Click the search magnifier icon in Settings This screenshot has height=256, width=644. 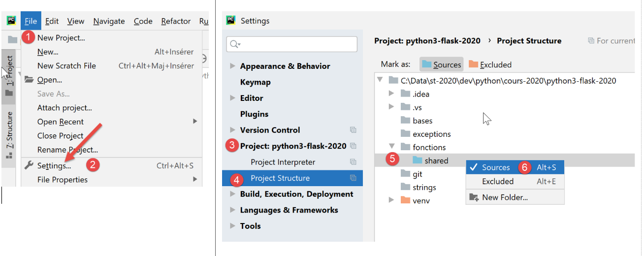point(234,44)
